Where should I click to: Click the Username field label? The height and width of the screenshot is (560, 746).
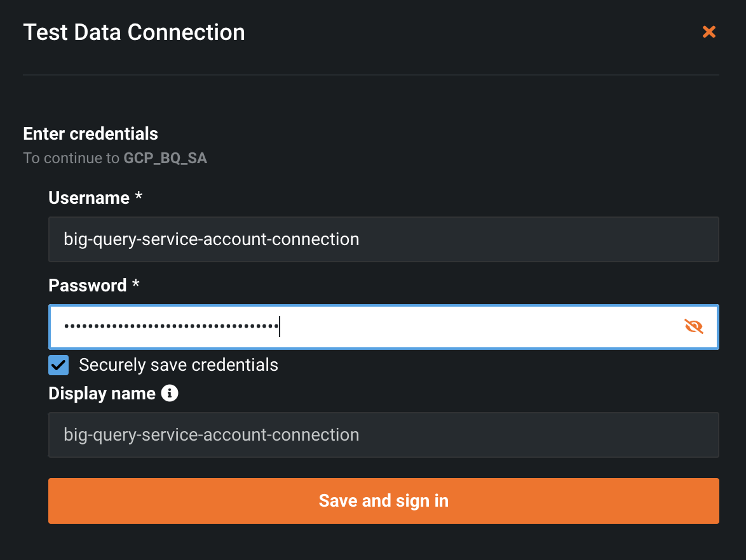pyautogui.click(x=89, y=198)
